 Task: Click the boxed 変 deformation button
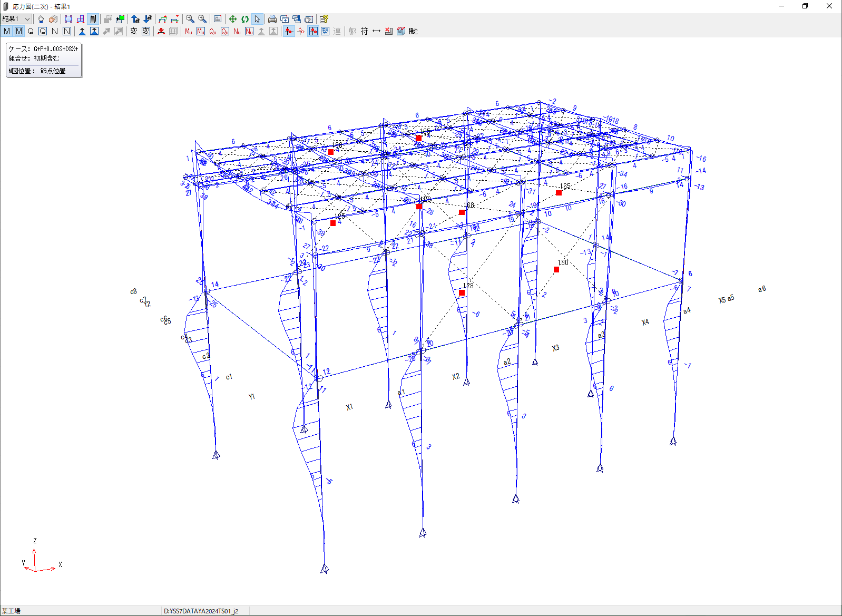tap(146, 31)
